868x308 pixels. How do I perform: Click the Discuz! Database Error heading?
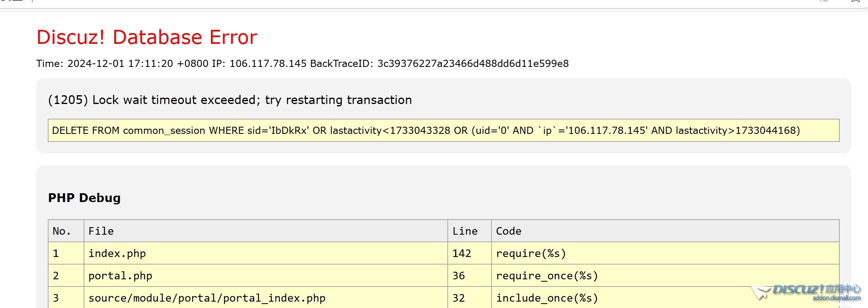coord(147,37)
